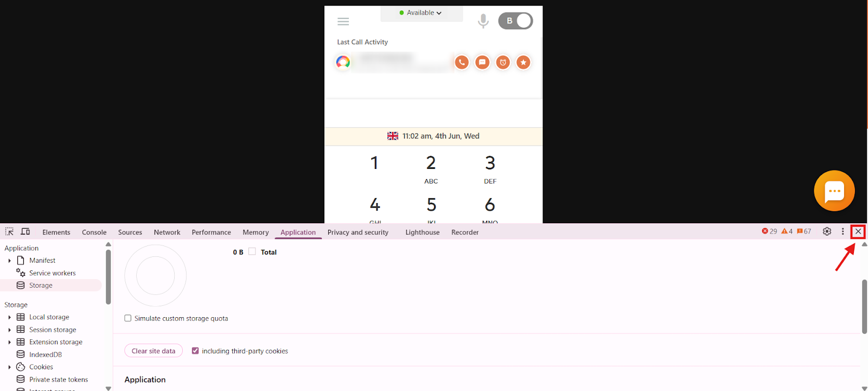Click the red error count 29

pyautogui.click(x=769, y=231)
